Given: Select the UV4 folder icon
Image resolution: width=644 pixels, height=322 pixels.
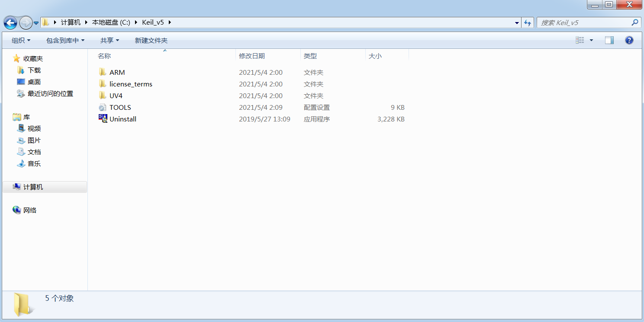Looking at the screenshot, I should pyautogui.click(x=103, y=96).
